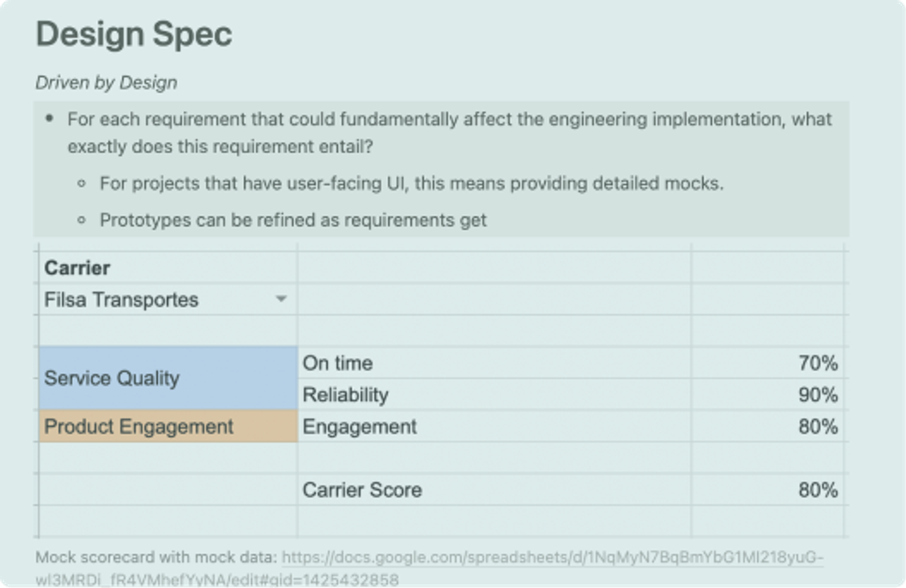Click the detailed mocks bullet line
This screenshot has height=588, width=906.
click(411, 184)
